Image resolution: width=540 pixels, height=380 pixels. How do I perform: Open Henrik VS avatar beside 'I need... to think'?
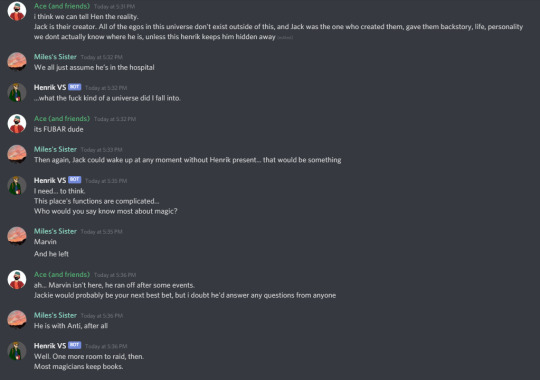tap(17, 185)
